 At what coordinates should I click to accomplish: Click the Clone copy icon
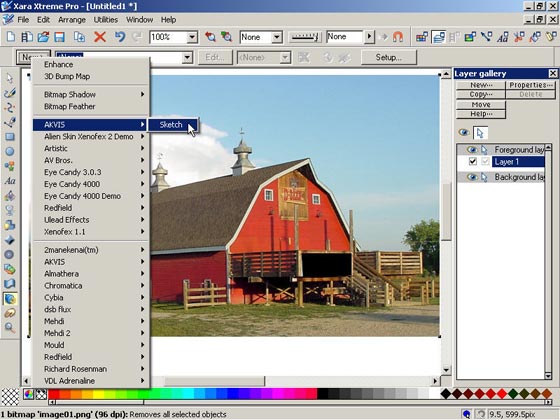click(x=79, y=37)
